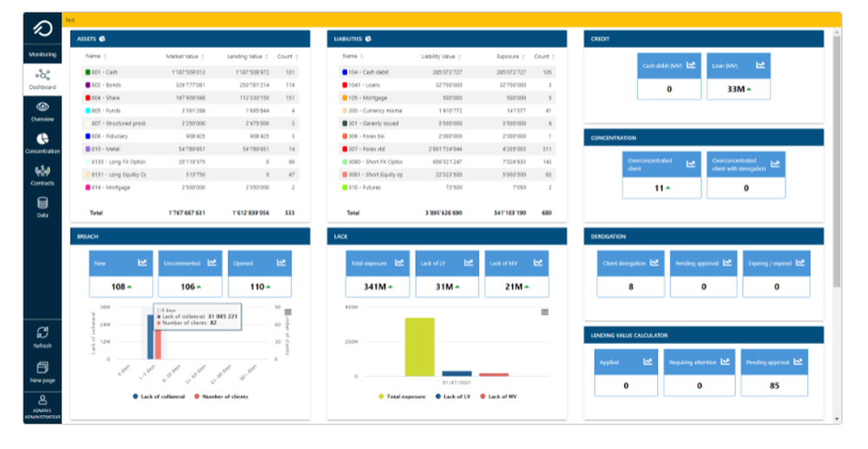The height and width of the screenshot is (449, 868).
Task: Open chart icon on Requiring attention card
Action: click(725, 361)
